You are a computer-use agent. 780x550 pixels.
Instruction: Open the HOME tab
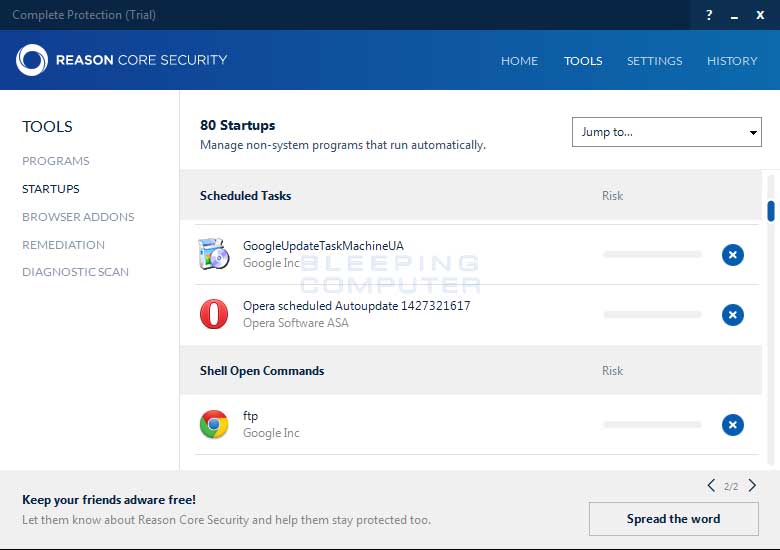[x=519, y=61]
